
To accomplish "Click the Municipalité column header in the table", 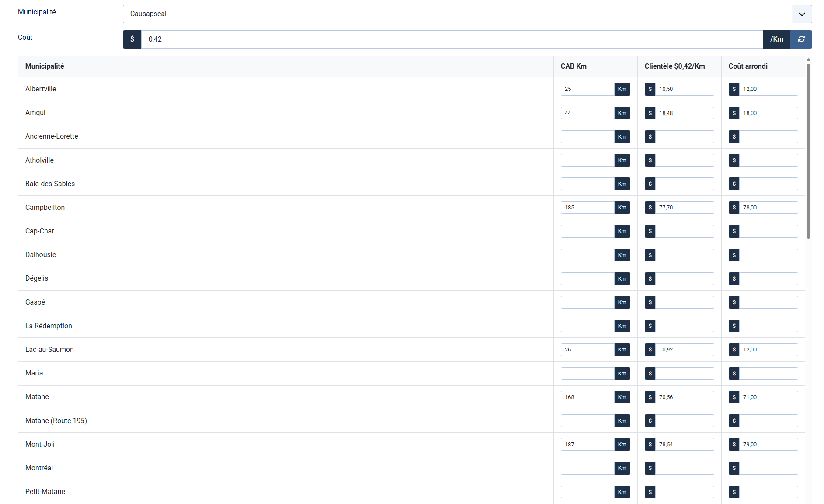I will pyautogui.click(x=45, y=66).
